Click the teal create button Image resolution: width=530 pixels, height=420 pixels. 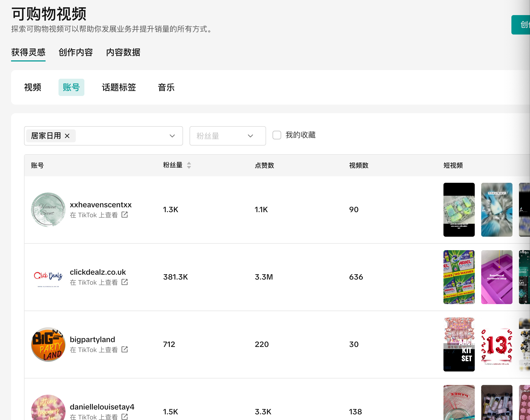pos(521,25)
